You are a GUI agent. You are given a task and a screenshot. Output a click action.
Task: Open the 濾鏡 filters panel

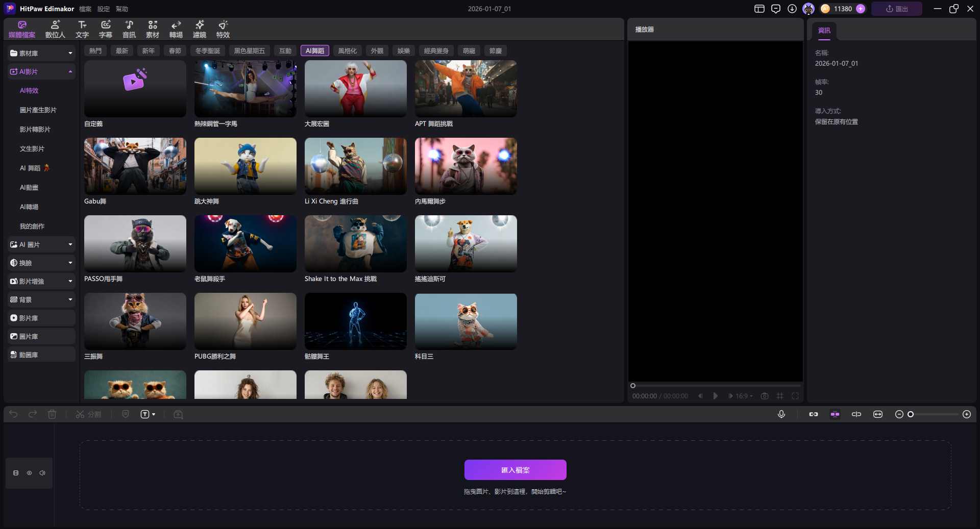pyautogui.click(x=199, y=29)
